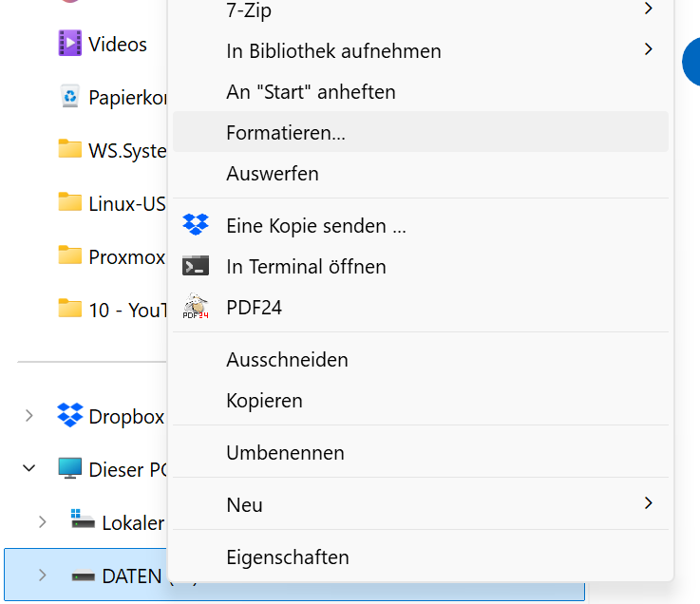The width and height of the screenshot is (700, 604).
Task: Select Auswerfen to eject the drive
Action: [273, 174]
